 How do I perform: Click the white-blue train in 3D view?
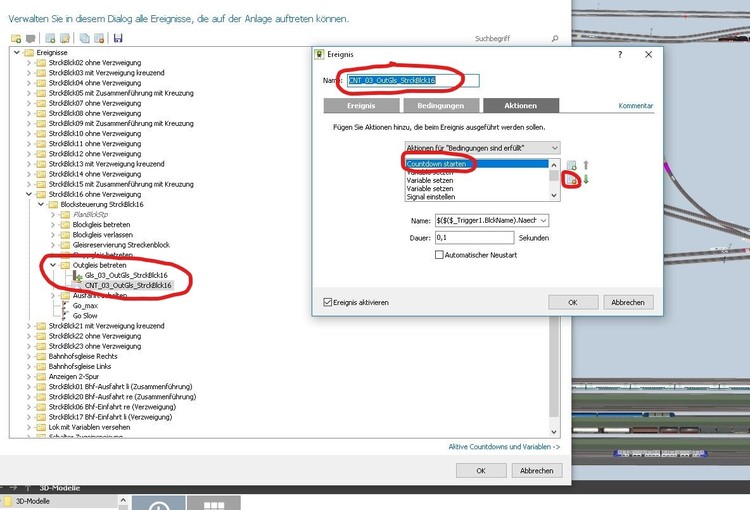(661, 453)
